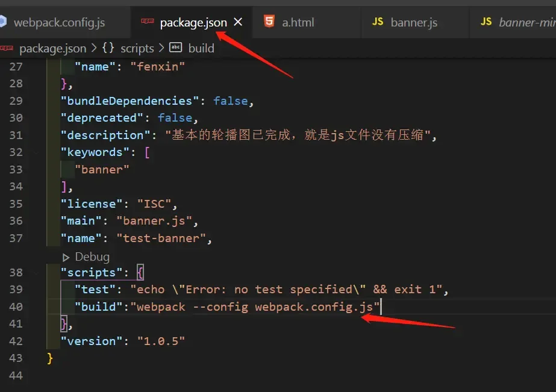Click the triangle next to Debug codelens
The height and width of the screenshot is (392, 556).
click(x=66, y=257)
